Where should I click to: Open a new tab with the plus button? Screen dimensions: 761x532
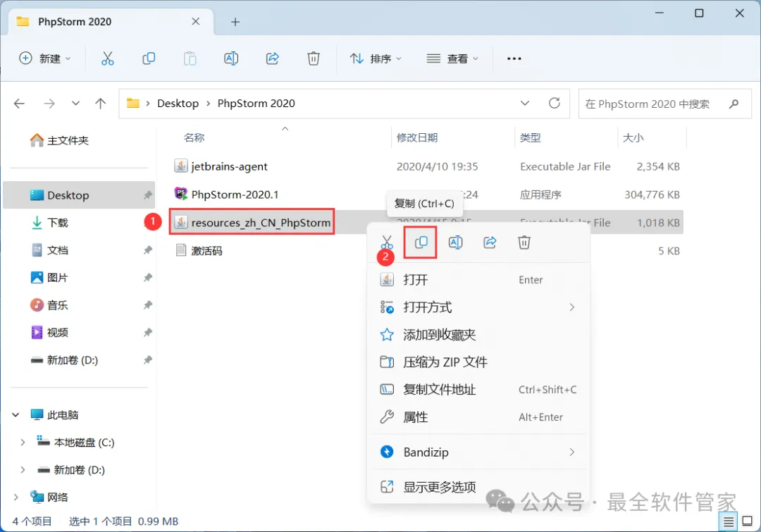pyautogui.click(x=235, y=22)
